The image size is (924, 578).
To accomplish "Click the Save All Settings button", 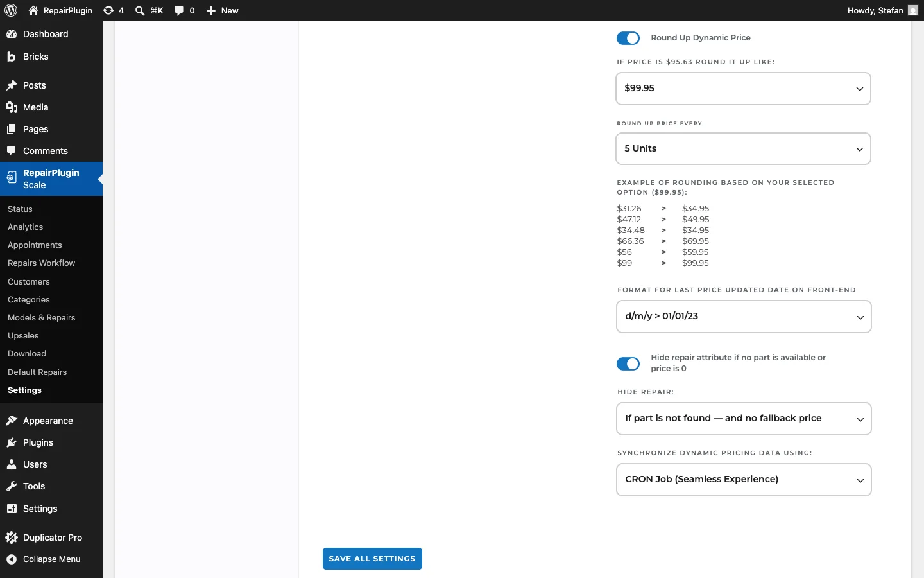I will click(372, 559).
